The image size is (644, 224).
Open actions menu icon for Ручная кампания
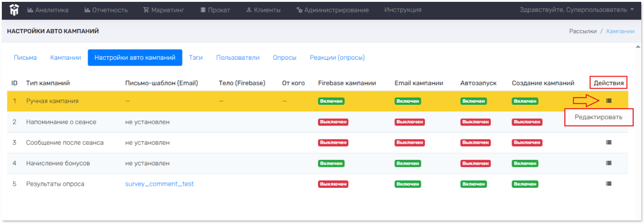(609, 101)
